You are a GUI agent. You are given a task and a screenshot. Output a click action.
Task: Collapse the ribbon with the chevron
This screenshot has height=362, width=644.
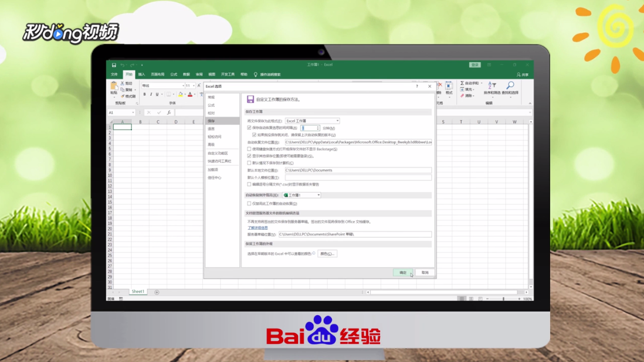530,103
